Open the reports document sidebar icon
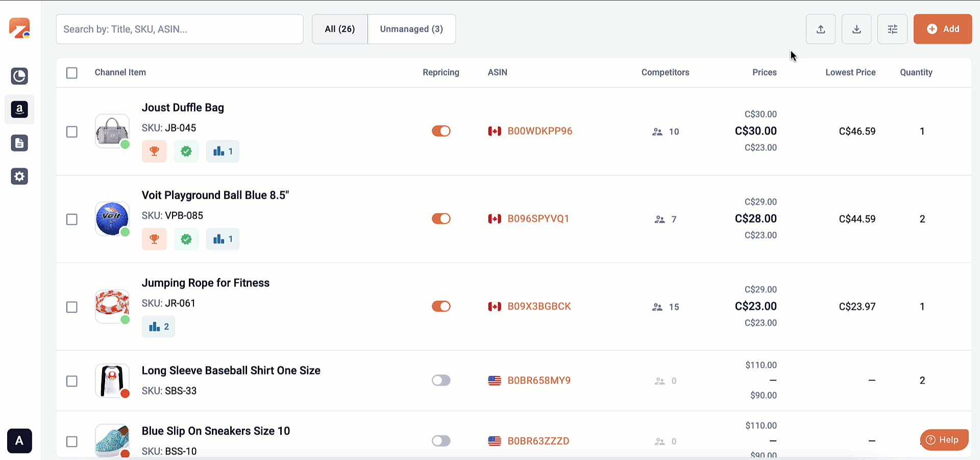The image size is (980, 460). coord(19,143)
